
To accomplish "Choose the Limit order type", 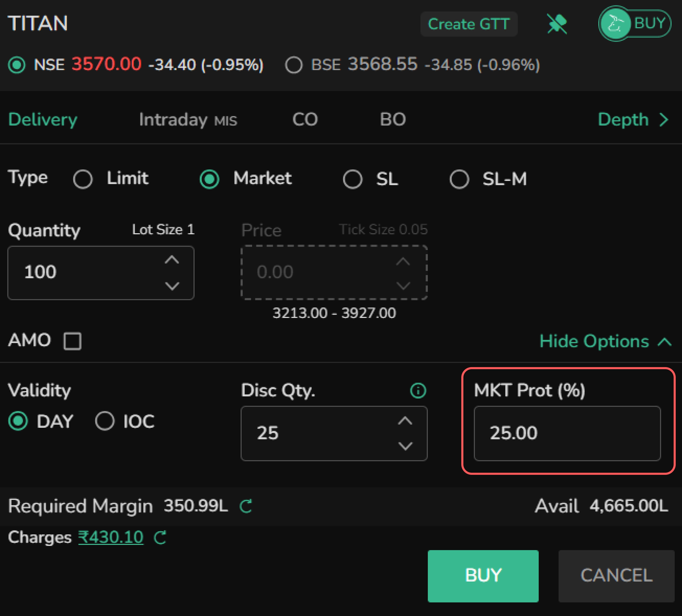I will pyautogui.click(x=83, y=179).
